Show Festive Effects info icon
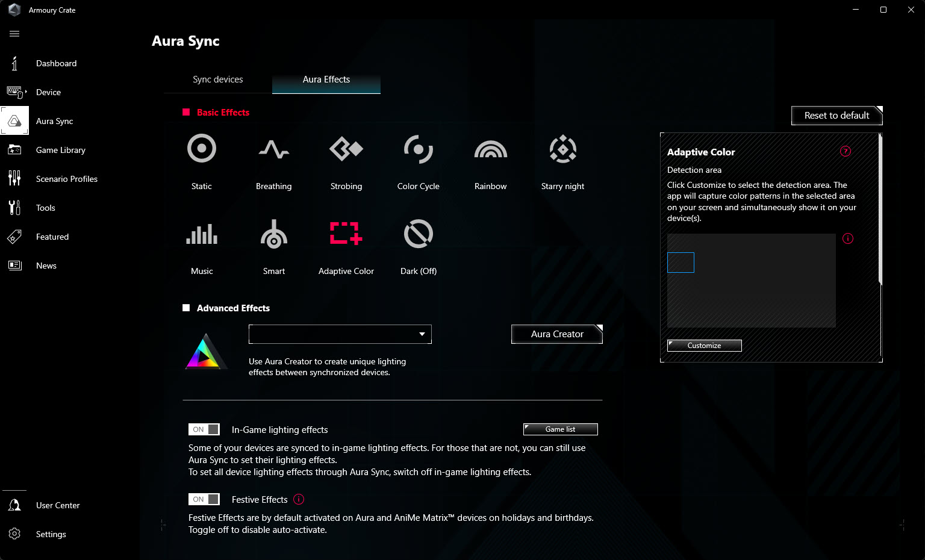 299,499
